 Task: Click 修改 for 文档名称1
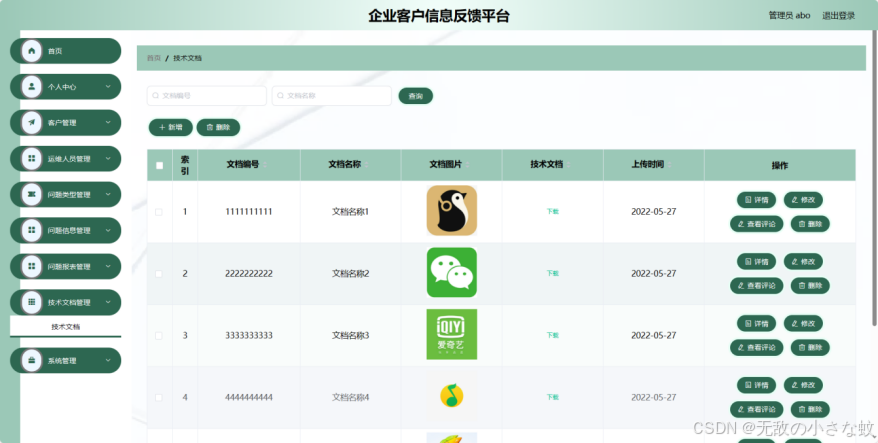(803, 199)
